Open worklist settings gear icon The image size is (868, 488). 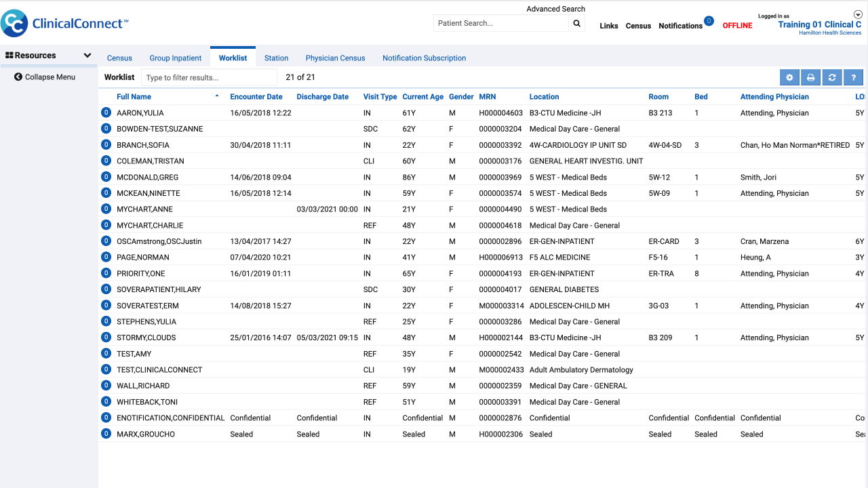[789, 77]
